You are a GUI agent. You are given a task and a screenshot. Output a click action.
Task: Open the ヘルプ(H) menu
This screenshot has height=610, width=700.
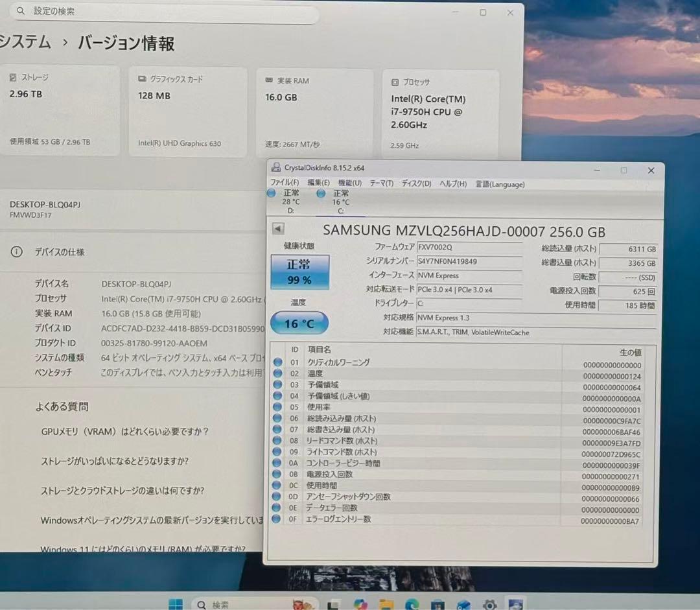(452, 184)
